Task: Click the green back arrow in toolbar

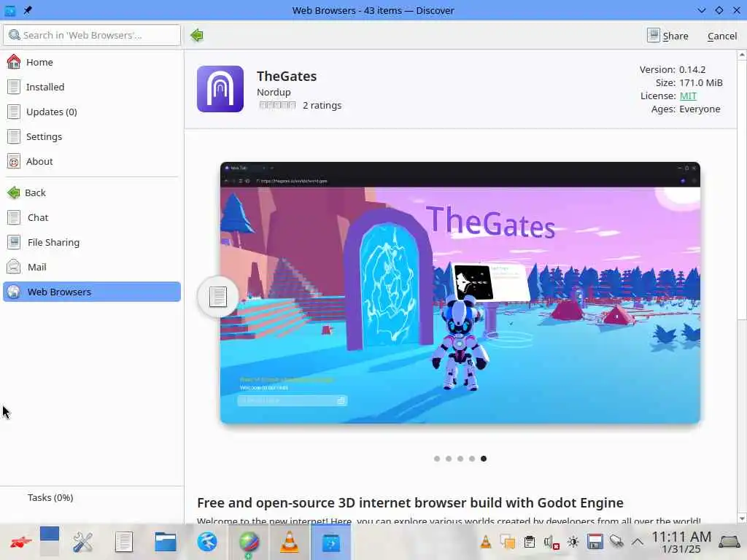Action: [x=197, y=35]
